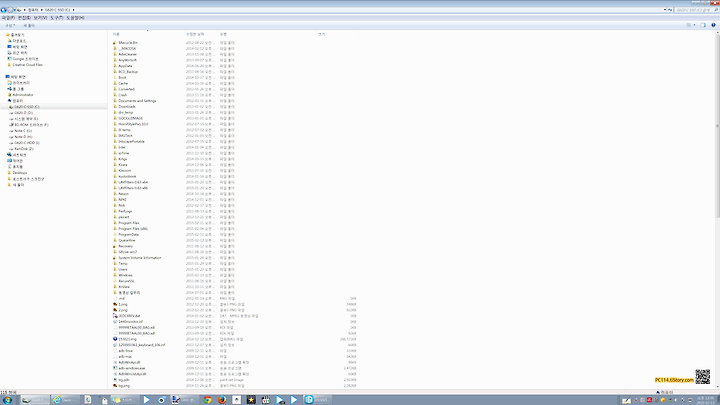
Task: Select the AppData folder
Action: 125,66
